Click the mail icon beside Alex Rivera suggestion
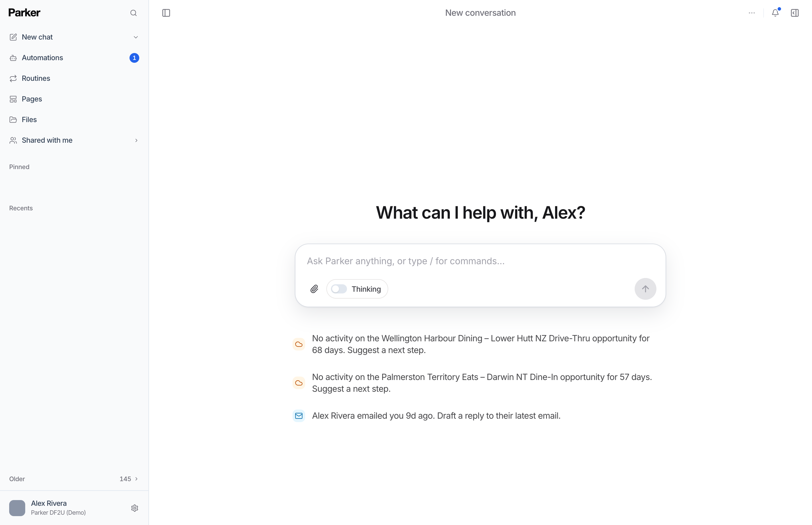The image size is (812, 525). tap(299, 416)
